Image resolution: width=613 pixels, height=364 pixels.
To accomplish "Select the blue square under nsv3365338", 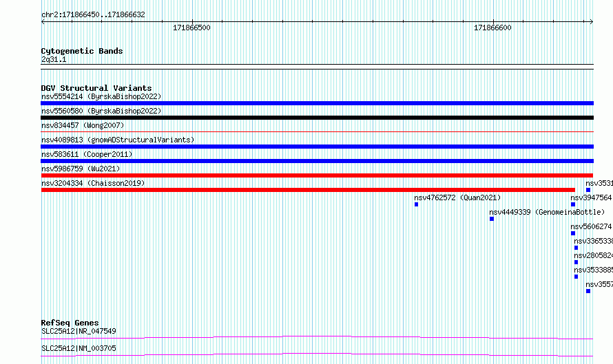I will click(x=576, y=248).
